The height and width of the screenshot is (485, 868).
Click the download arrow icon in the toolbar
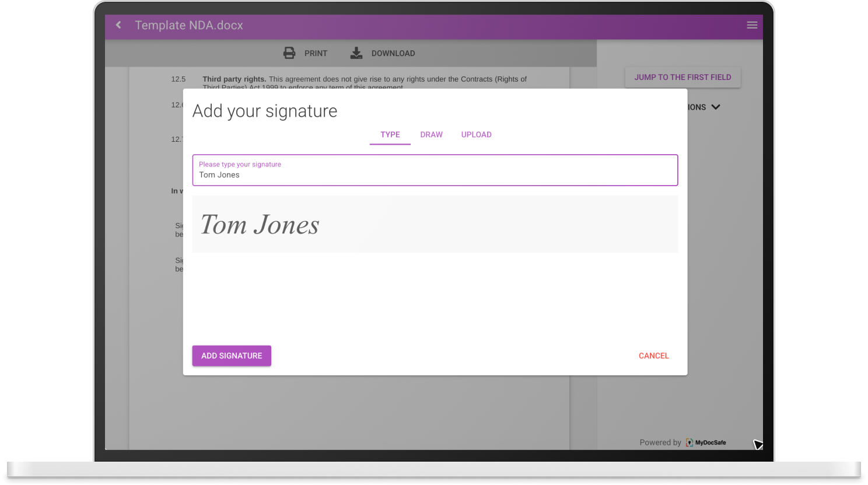pyautogui.click(x=356, y=53)
